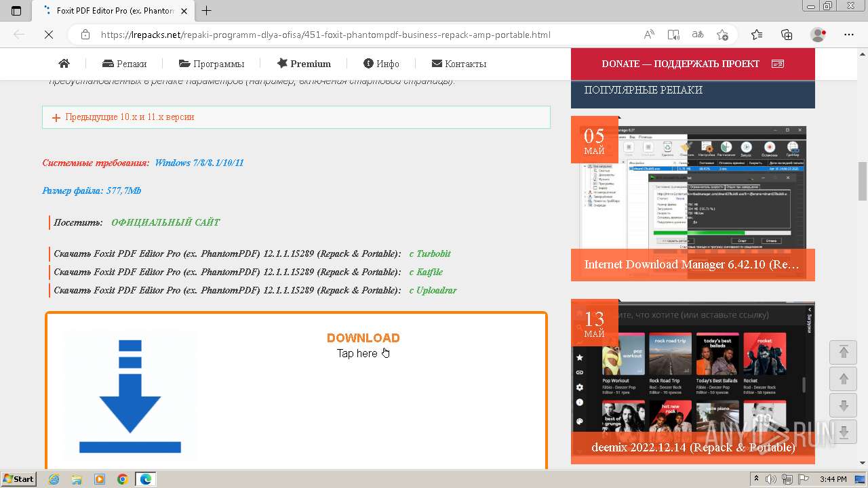Screen dimensions: 868x488
Task: Click the orange DOWNLOAD heading
Action: [x=363, y=338]
